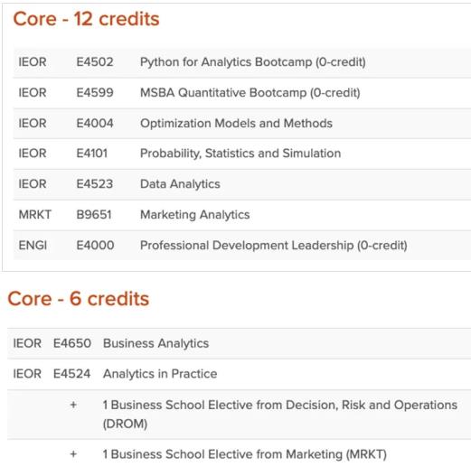Click course number E4502
The width and height of the screenshot is (471, 476).
pos(95,62)
